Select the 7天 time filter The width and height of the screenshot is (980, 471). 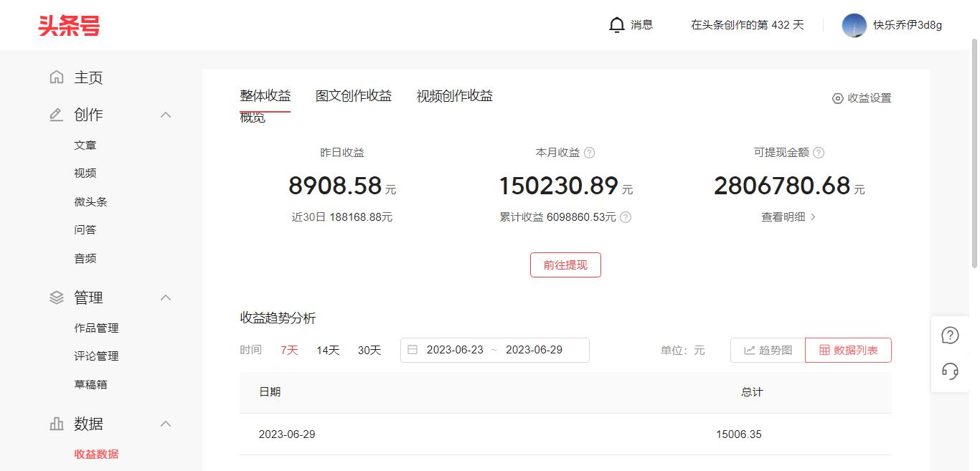point(288,350)
